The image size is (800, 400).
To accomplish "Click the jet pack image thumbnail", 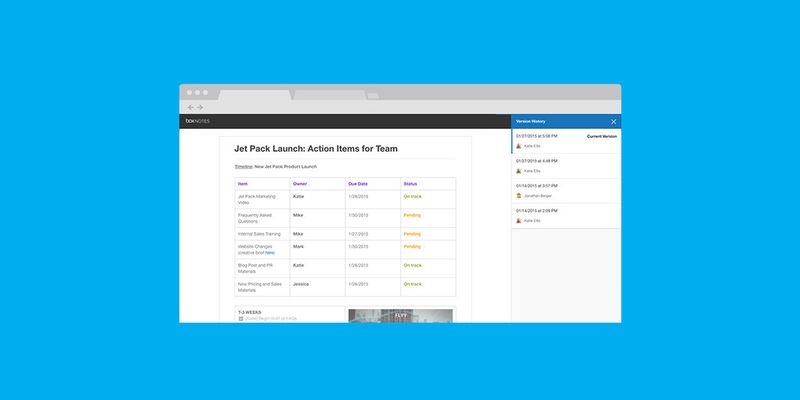I will [x=401, y=316].
